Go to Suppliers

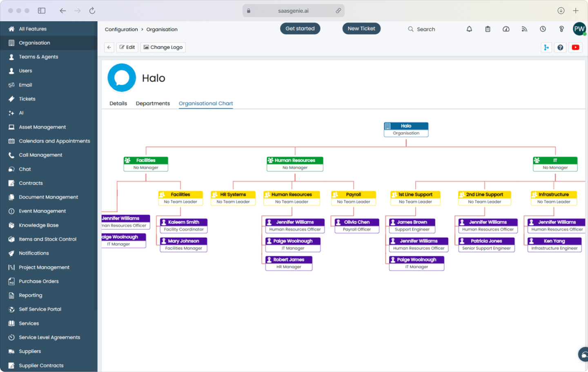click(49, 351)
